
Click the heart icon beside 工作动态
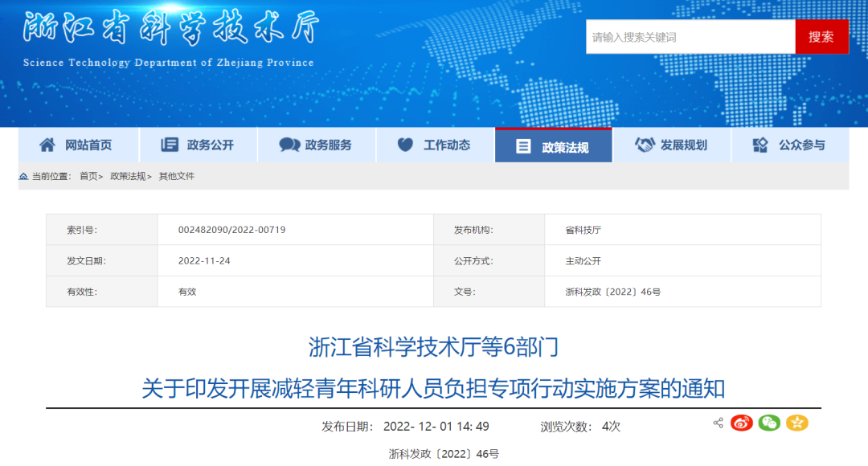(406, 145)
